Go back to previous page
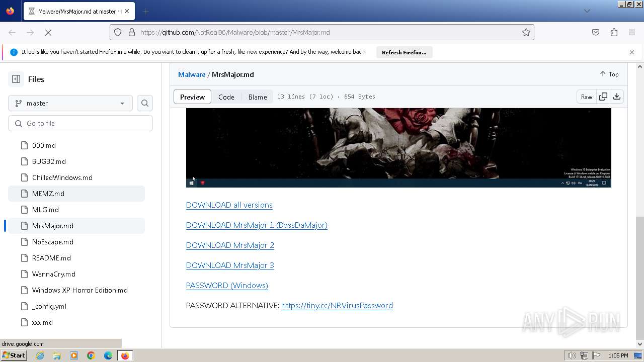Screen dimensions: 644x362 click(12, 32)
